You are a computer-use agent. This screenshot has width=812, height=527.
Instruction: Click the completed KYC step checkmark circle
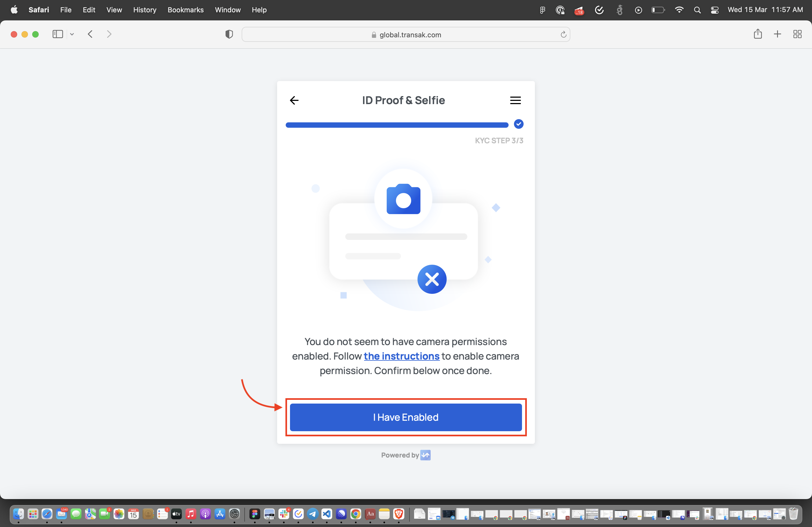point(519,124)
